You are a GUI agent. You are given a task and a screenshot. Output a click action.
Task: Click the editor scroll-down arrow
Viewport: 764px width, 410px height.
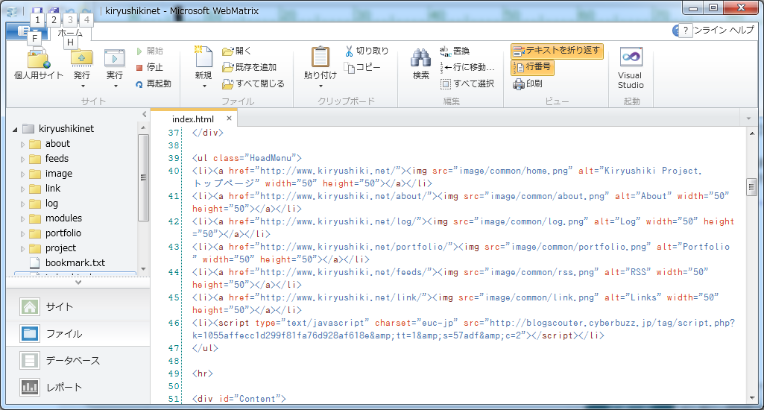coord(752,398)
